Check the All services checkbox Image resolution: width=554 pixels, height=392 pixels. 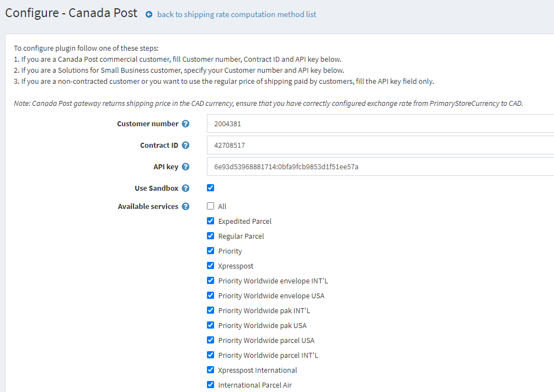(x=211, y=206)
